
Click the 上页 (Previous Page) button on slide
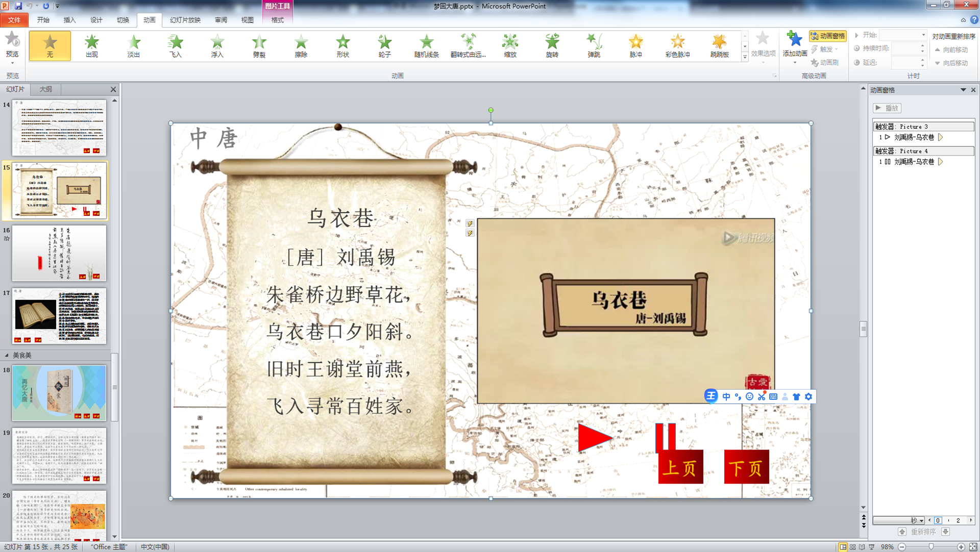point(680,467)
